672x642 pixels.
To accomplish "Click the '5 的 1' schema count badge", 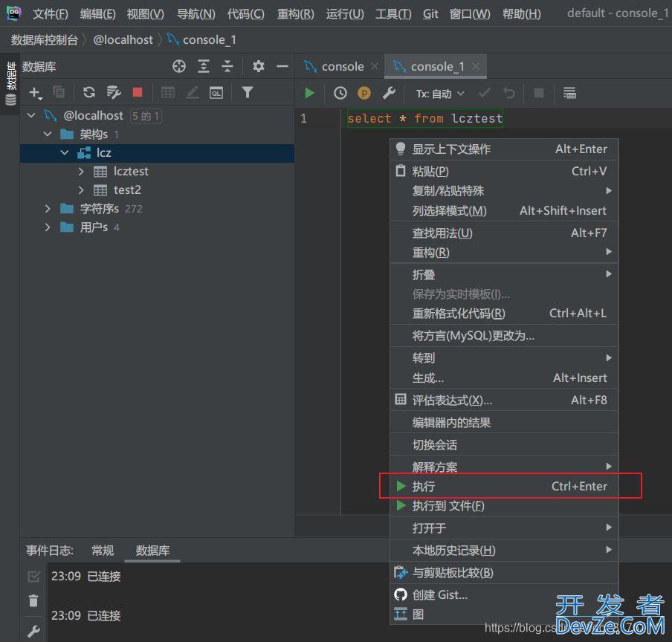I will tap(146, 116).
